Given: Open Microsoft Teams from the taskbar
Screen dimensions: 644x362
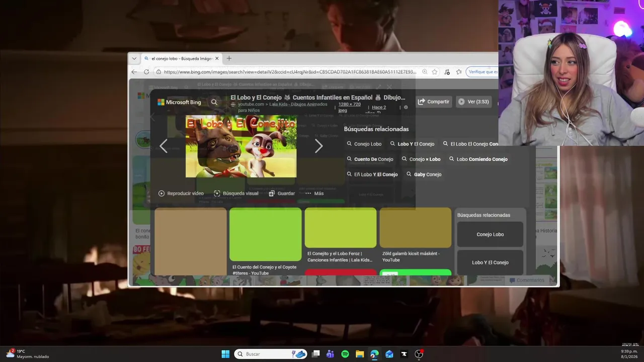Looking at the screenshot, I should 330,354.
